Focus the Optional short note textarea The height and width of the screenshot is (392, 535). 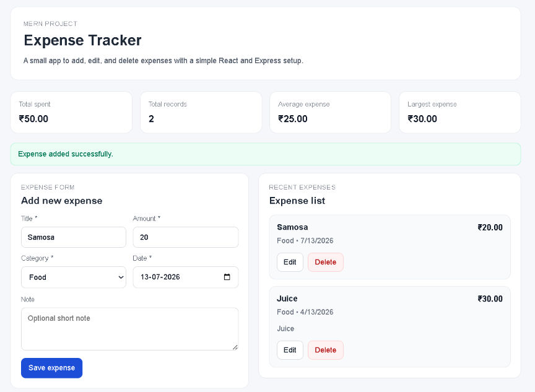pos(129,329)
